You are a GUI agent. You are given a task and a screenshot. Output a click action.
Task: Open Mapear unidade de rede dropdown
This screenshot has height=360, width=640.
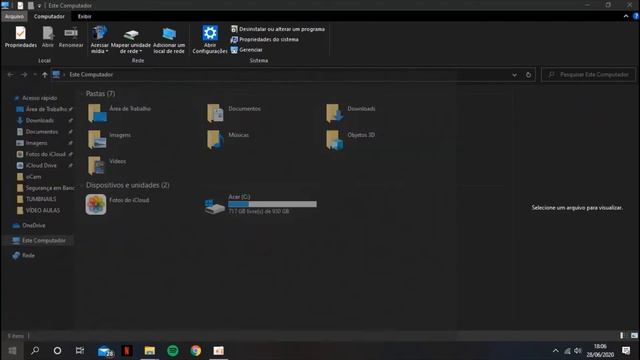pos(131,40)
